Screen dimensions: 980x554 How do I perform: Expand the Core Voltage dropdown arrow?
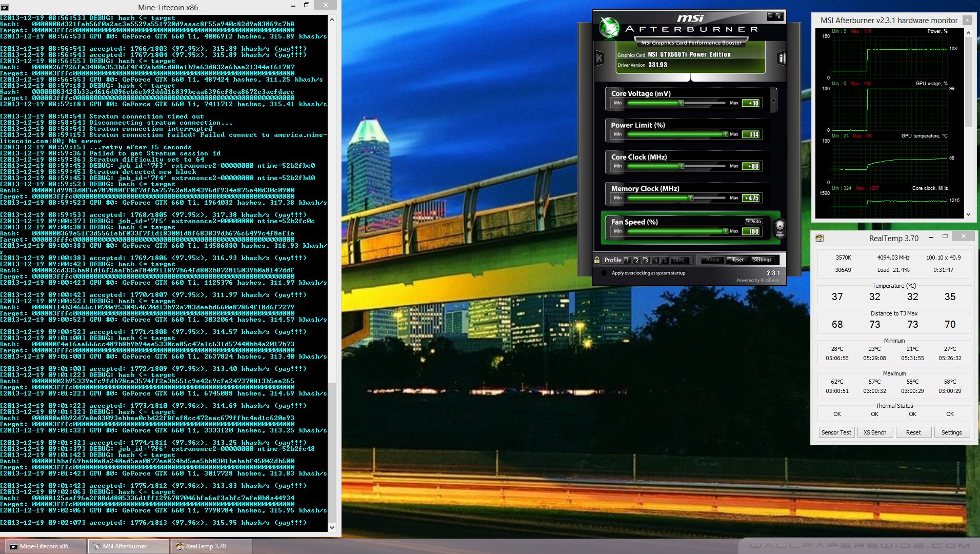point(773,100)
